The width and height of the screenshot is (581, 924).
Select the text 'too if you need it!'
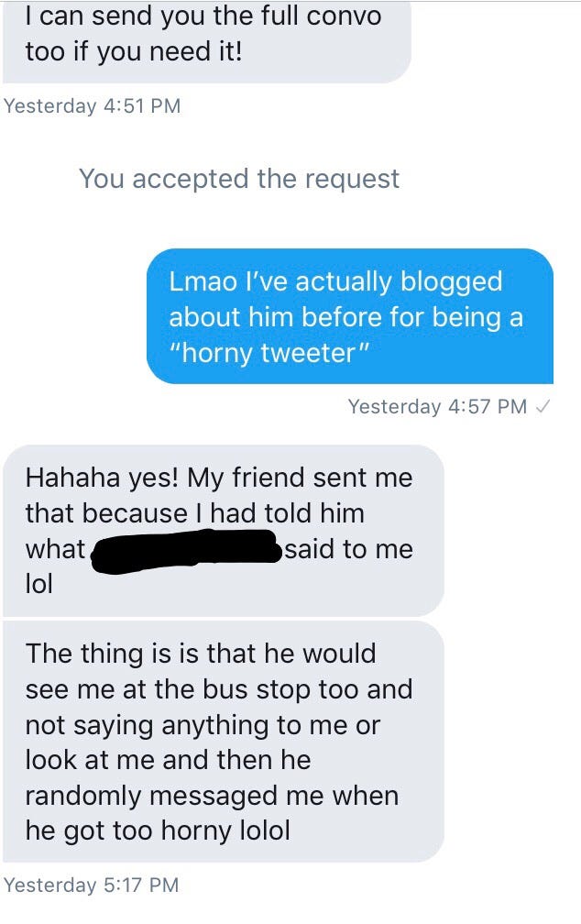tap(134, 52)
